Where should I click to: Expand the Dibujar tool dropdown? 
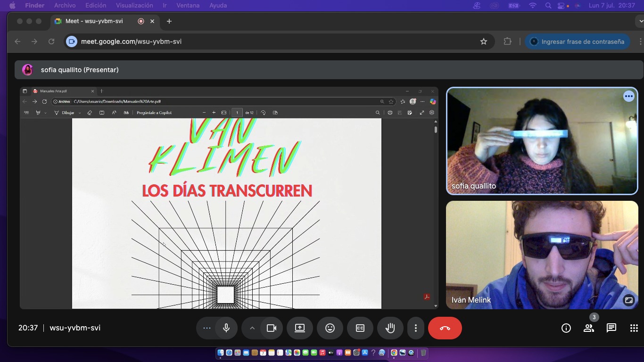tap(79, 112)
